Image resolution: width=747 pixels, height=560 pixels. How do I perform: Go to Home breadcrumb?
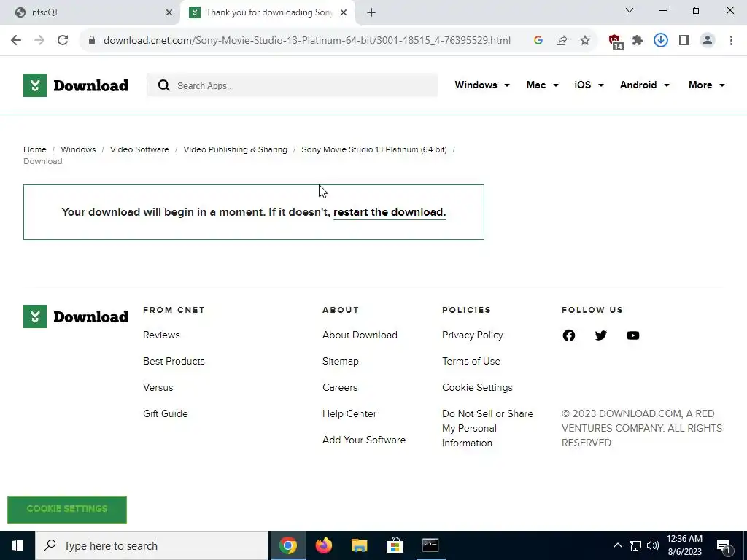click(35, 149)
